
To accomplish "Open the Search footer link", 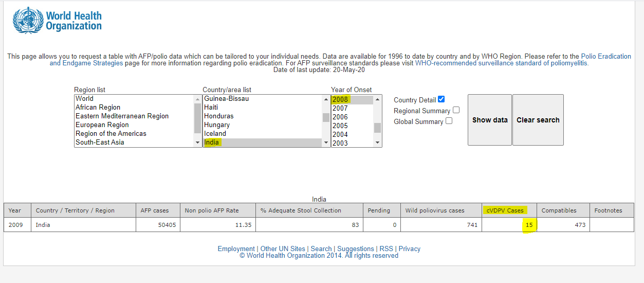I will 321,249.
